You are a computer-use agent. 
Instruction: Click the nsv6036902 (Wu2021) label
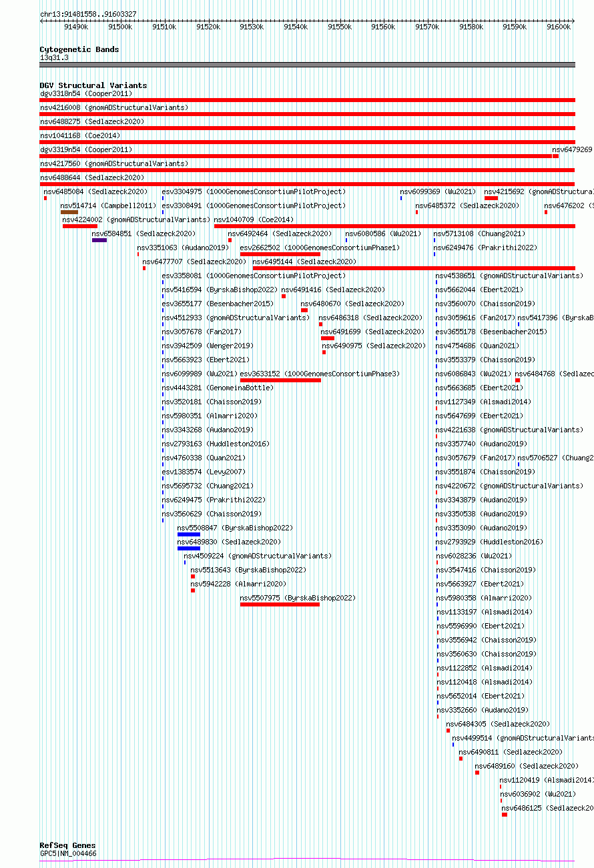pyautogui.click(x=538, y=794)
